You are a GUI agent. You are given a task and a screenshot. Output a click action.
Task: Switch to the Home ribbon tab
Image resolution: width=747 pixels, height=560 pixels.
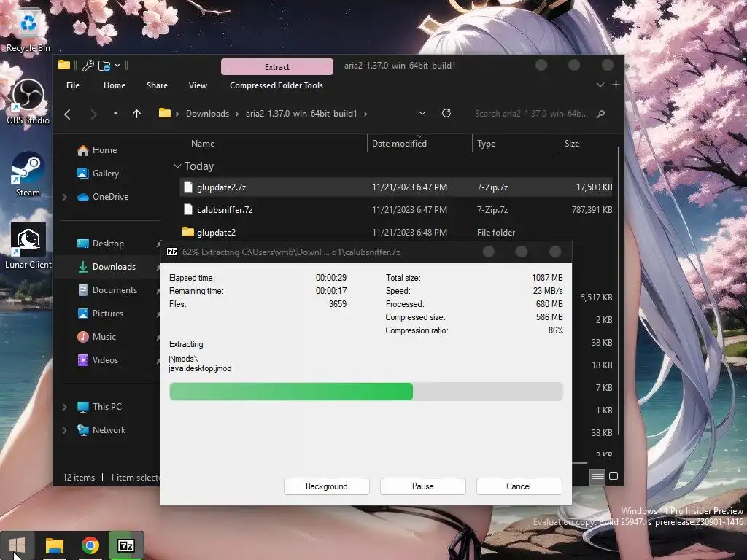point(115,85)
